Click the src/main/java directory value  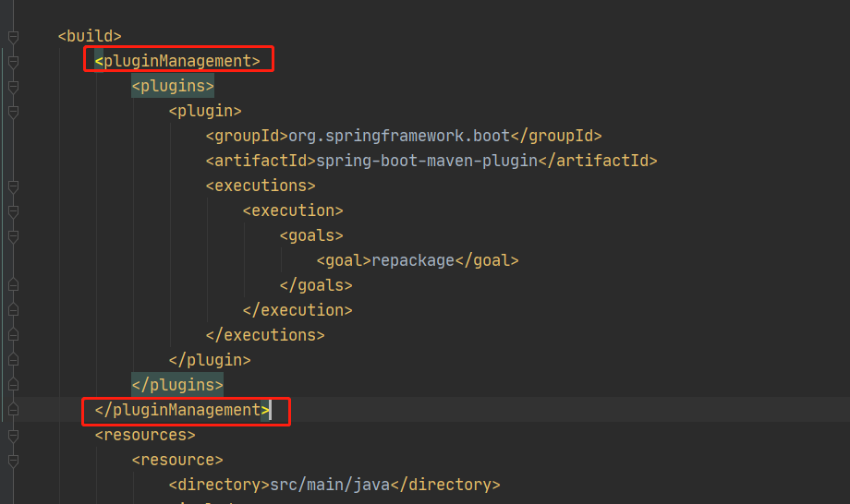(x=328, y=485)
